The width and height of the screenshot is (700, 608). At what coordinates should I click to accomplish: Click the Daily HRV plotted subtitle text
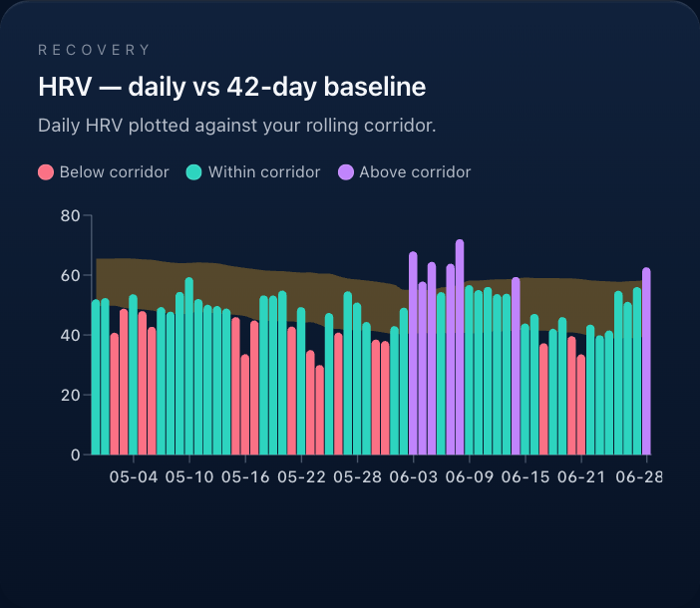click(x=237, y=126)
